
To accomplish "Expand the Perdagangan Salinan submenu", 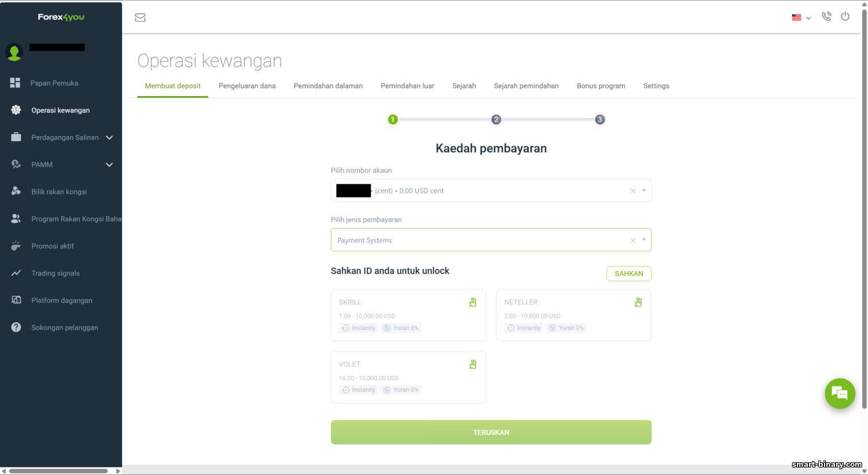I will [x=109, y=137].
